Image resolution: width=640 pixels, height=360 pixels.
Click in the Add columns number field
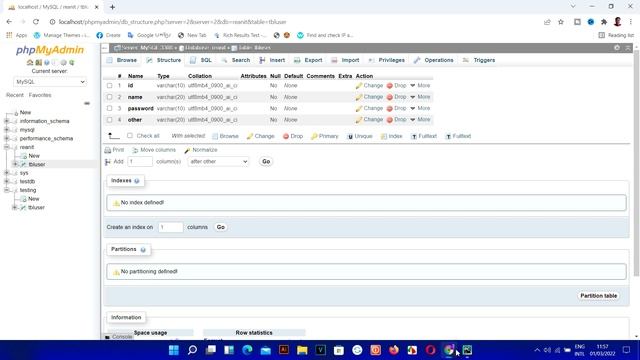click(140, 162)
